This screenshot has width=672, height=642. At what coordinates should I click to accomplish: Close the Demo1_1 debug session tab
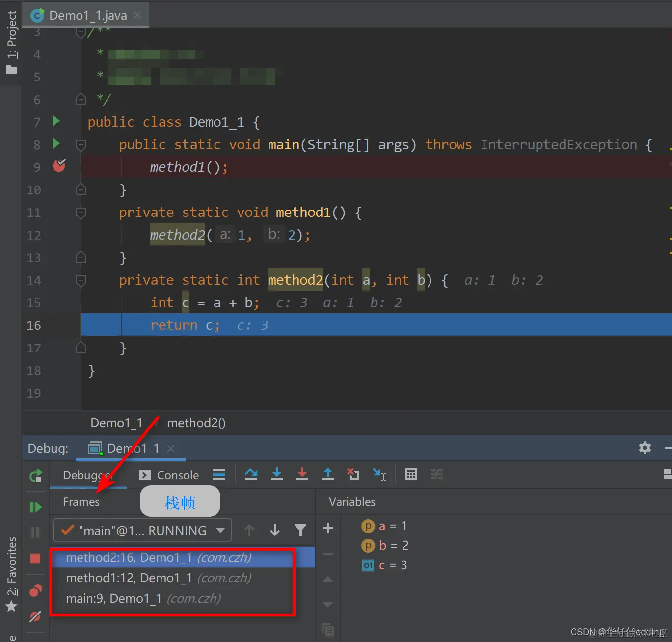pyautogui.click(x=171, y=448)
